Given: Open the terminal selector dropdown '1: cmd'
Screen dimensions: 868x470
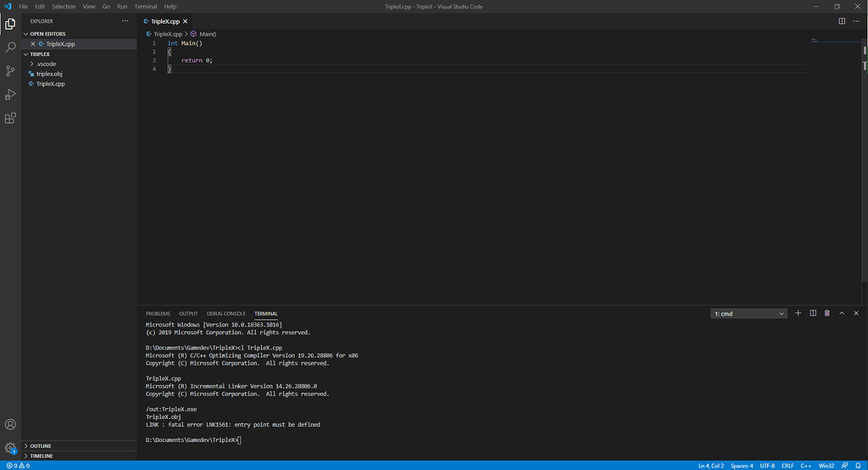Looking at the screenshot, I should (749, 314).
